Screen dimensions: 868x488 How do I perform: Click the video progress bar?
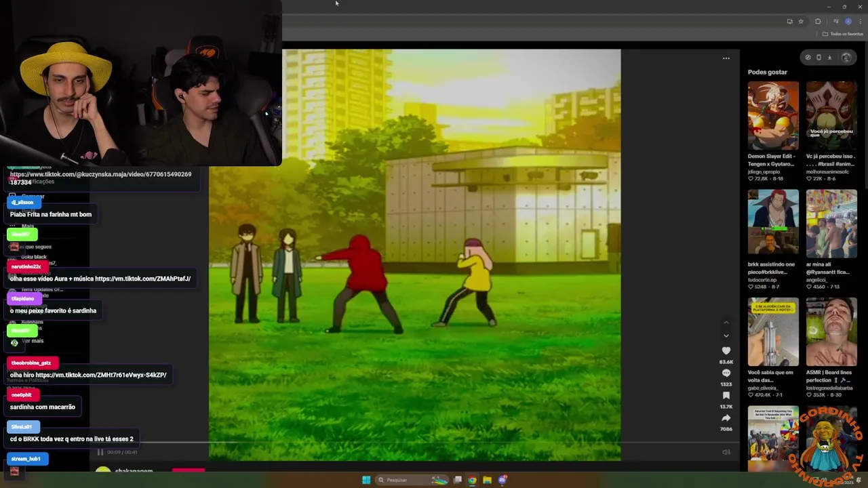[415, 443]
